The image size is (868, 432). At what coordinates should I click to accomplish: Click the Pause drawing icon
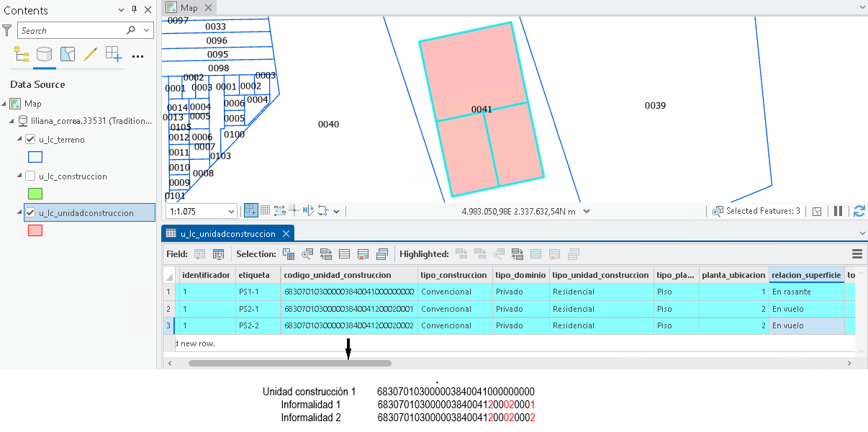838,211
